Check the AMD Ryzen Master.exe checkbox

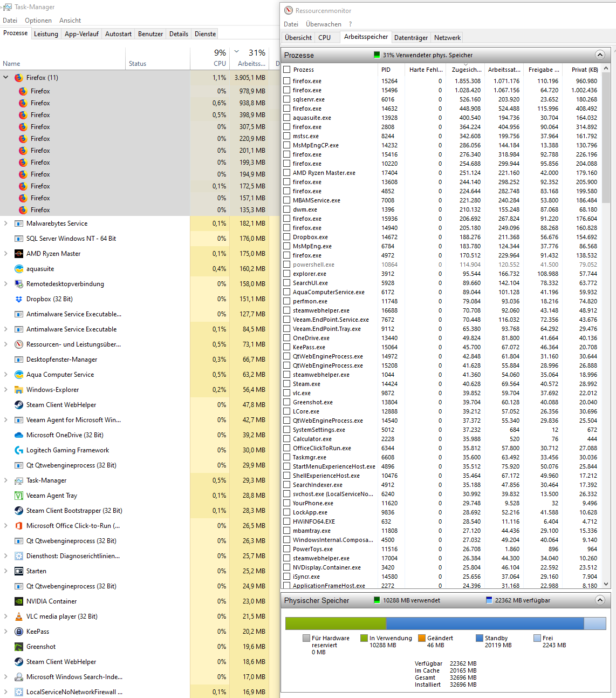pyautogui.click(x=287, y=173)
